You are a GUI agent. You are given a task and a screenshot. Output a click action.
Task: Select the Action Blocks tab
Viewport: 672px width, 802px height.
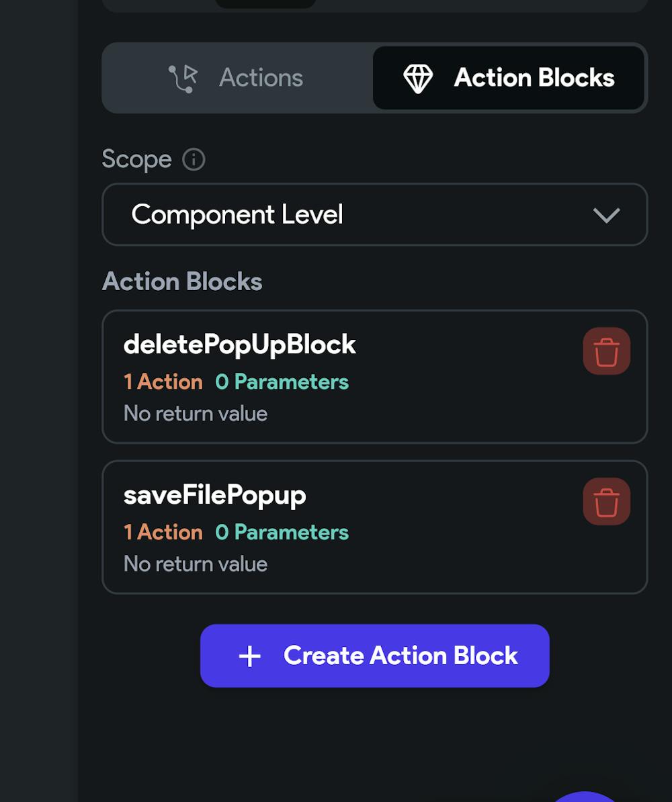point(509,78)
